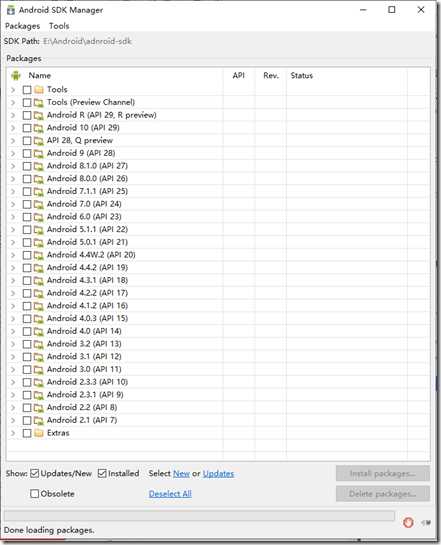Untick the Installed filter checkbox

click(x=102, y=473)
